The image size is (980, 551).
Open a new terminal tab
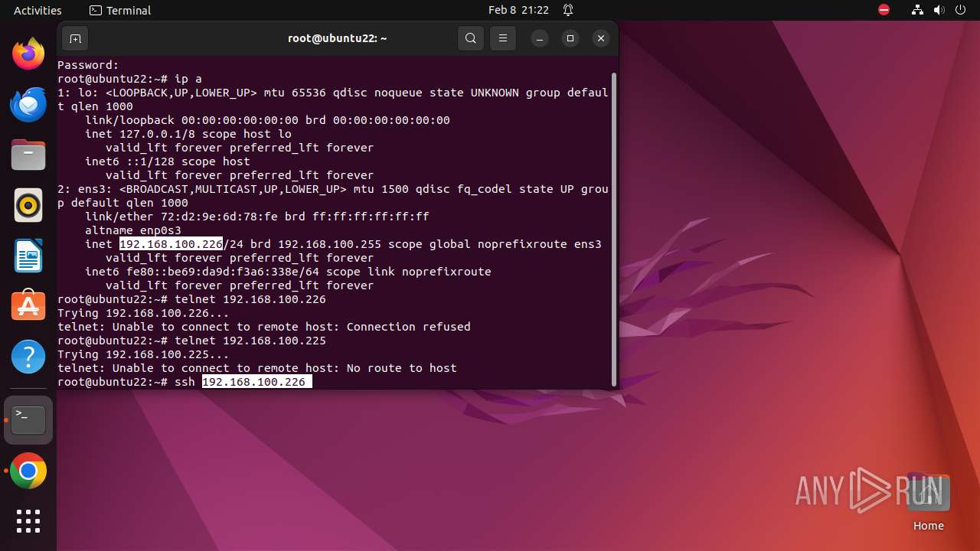(x=75, y=38)
